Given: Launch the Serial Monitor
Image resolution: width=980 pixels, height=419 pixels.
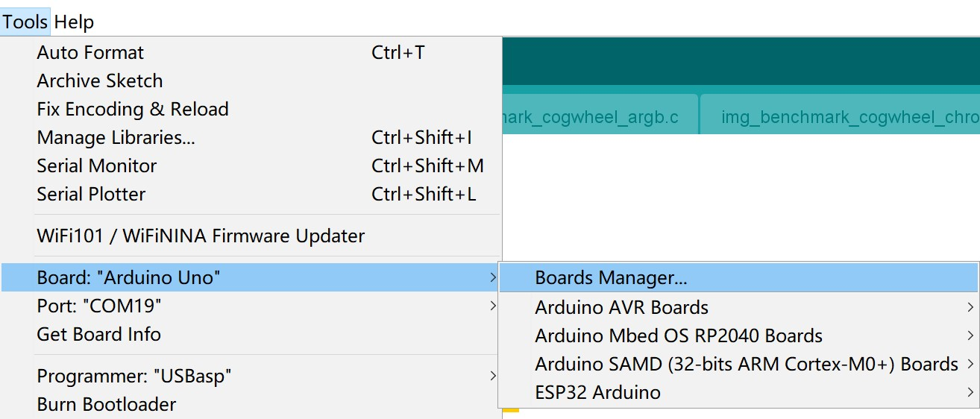Looking at the screenshot, I should 251,166.
